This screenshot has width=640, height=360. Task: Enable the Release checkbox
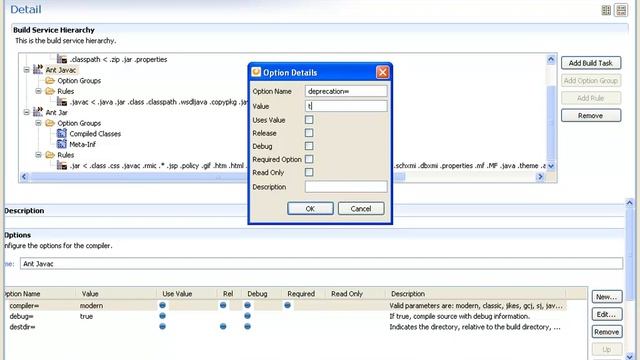pos(309,133)
